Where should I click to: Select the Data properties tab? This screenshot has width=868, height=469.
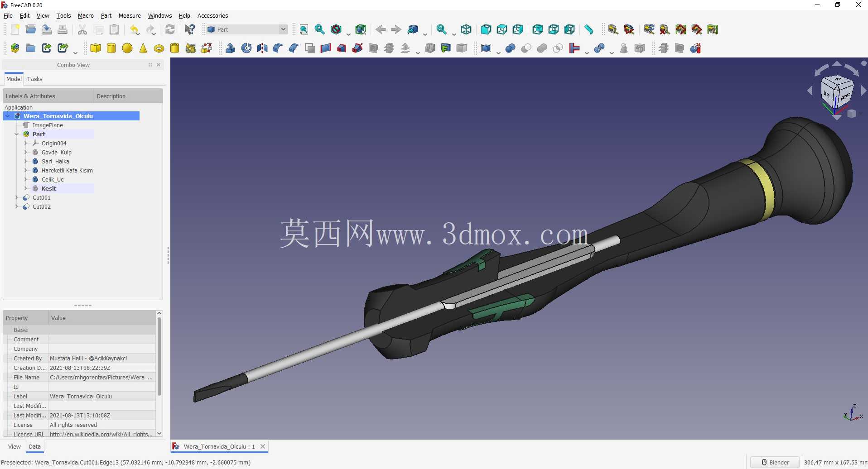35,446
